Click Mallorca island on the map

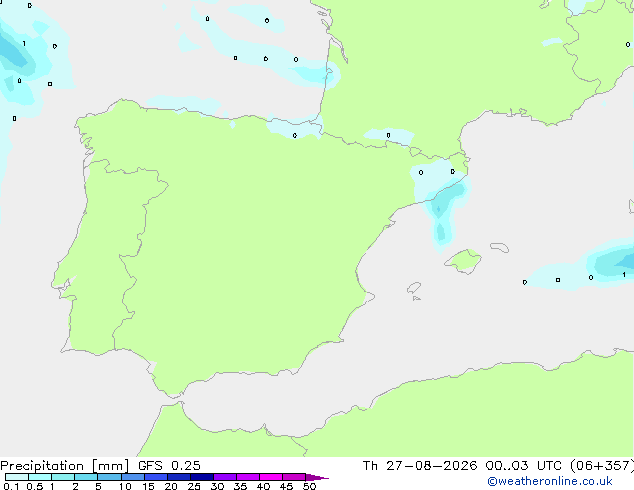(x=463, y=261)
